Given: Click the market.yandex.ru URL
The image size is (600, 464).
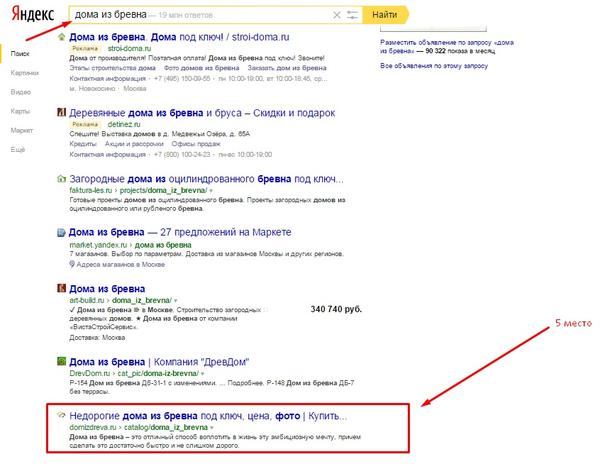Looking at the screenshot, I should [98, 245].
